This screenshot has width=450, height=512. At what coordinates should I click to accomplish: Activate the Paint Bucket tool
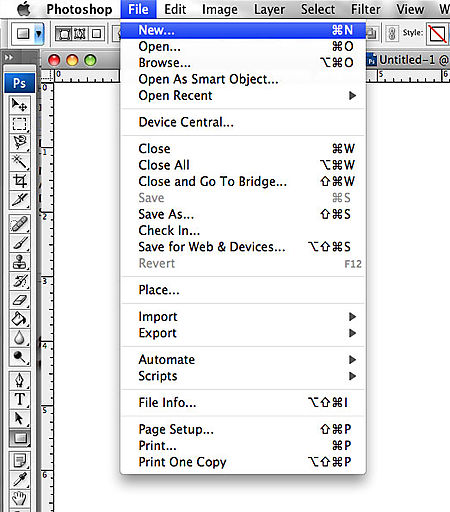[19, 319]
